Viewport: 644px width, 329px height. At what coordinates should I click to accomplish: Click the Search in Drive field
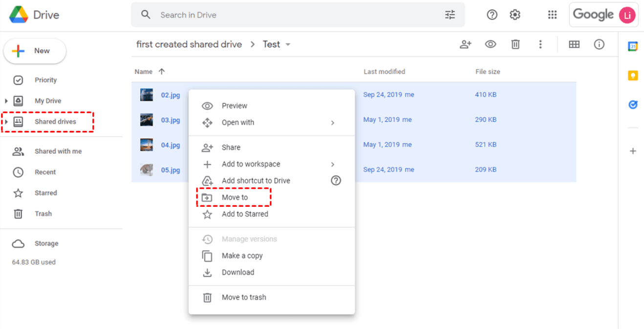[x=293, y=15]
